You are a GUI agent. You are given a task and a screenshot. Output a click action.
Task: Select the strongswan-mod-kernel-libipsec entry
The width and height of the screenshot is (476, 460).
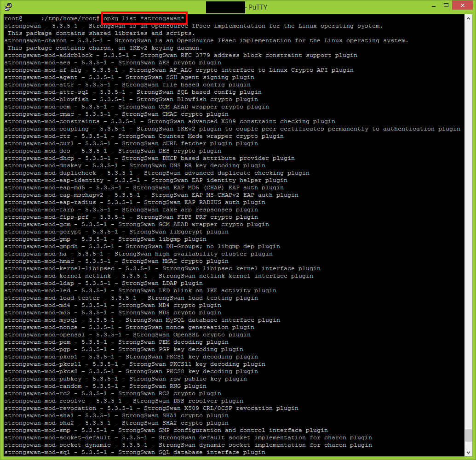[162, 268]
